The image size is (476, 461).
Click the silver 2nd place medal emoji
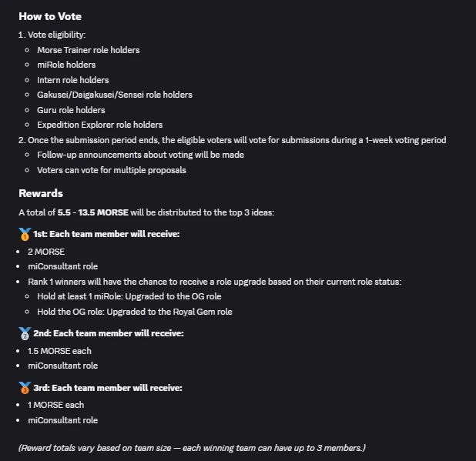pos(25,333)
